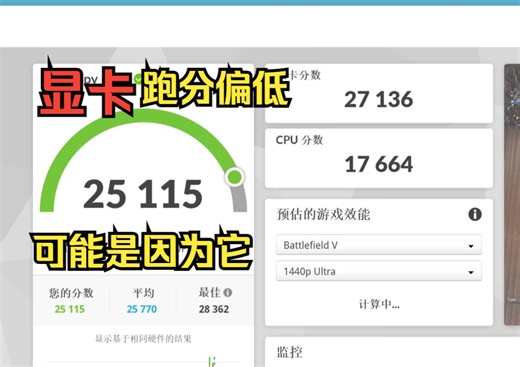Select the overall score 25 115
This screenshot has width=520, height=367.
[x=143, y=194]
